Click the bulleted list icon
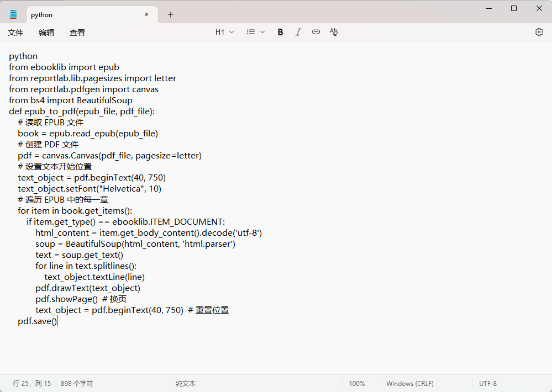Screen dimensions: 552x392 [x=251, y=32]
